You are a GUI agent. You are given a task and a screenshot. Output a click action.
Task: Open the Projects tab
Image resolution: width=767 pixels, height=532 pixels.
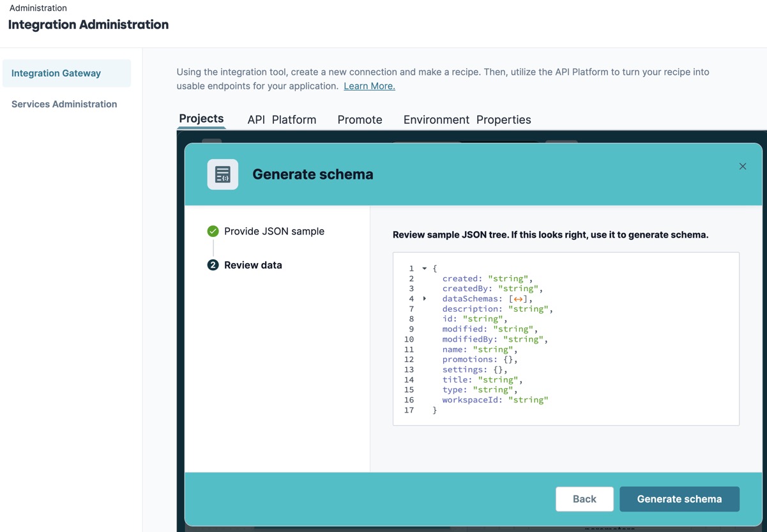[x=201, y=119]
